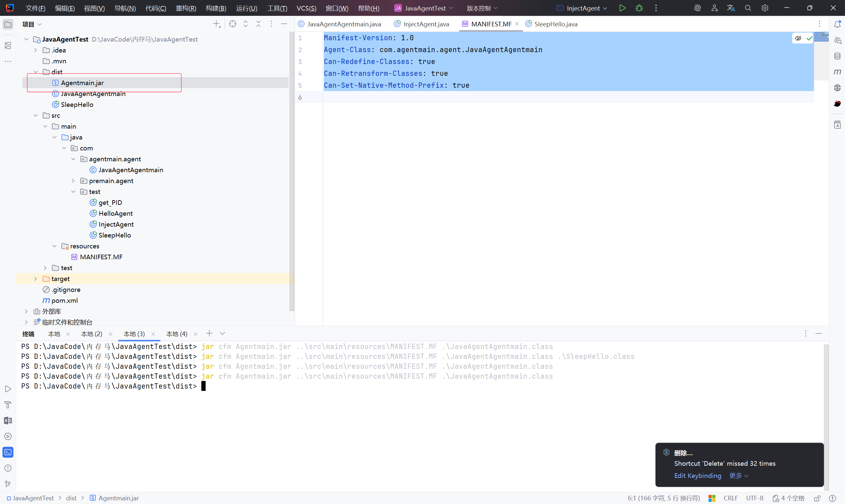Open the InjectAgent run configuration dropdown
The height and width of the screenshot is (504, 845).
pyautogui.click(x=582, y=8)
